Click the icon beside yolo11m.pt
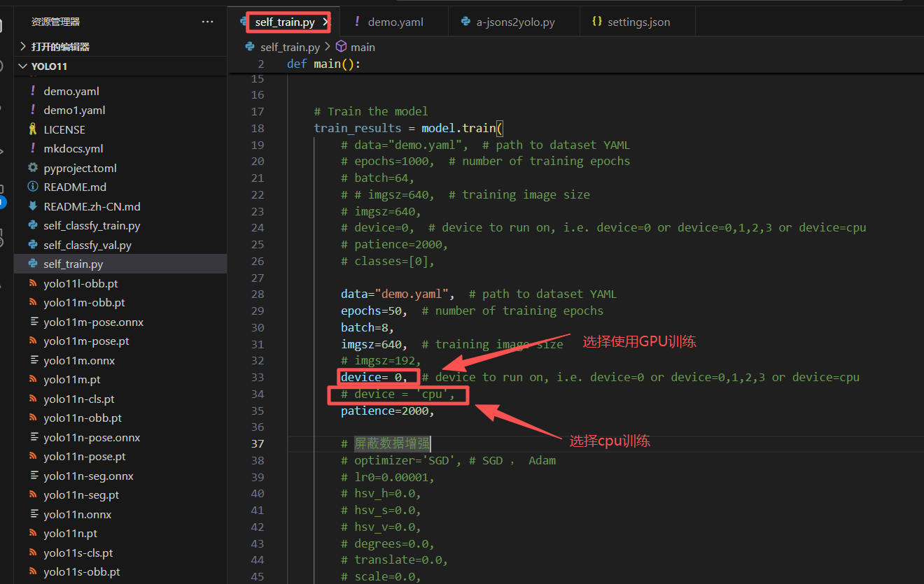Screen dimensions: 924x584 pyautogui.click(x=32, y=379)
